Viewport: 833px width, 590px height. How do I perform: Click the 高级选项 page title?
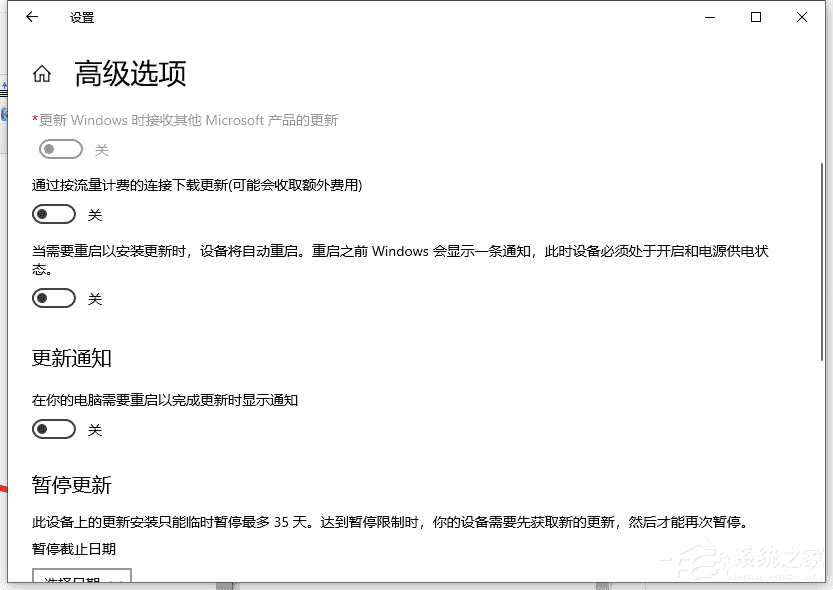coord(129,73)
